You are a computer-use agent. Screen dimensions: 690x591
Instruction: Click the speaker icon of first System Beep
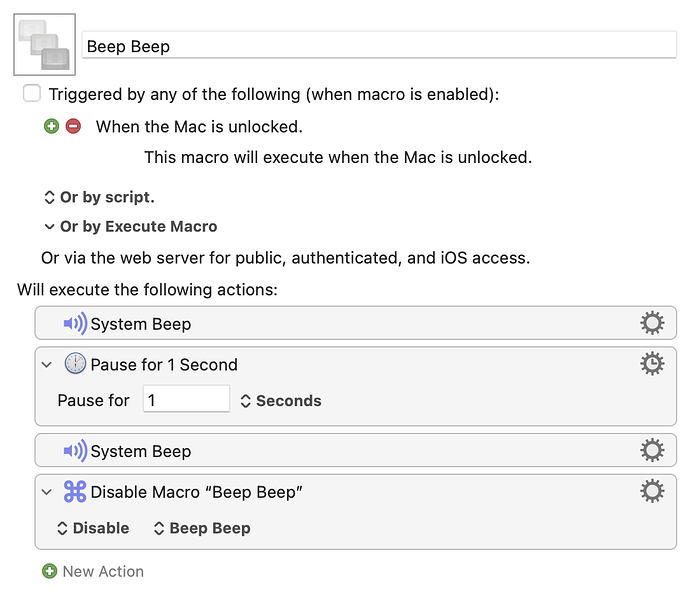click(x=75, y=324)
